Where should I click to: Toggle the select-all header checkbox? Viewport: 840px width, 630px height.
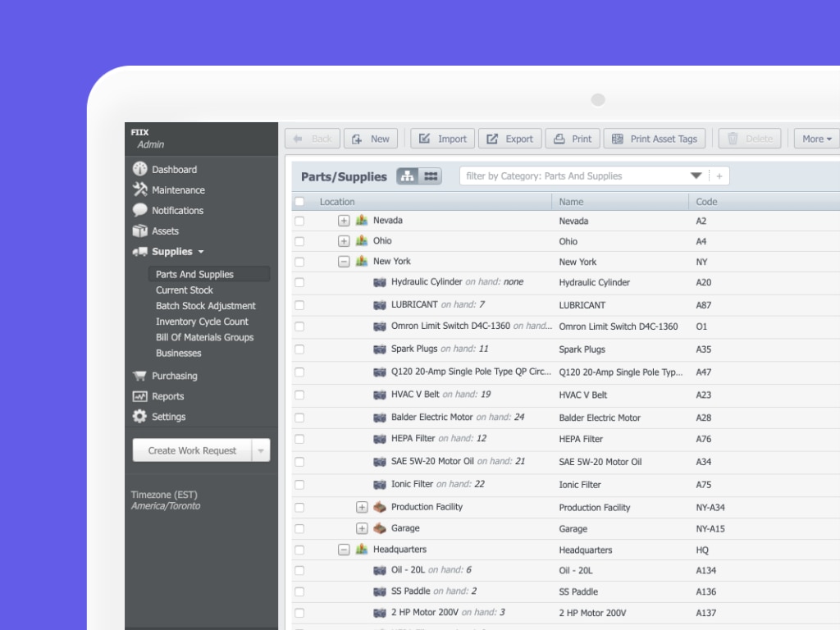299,202
